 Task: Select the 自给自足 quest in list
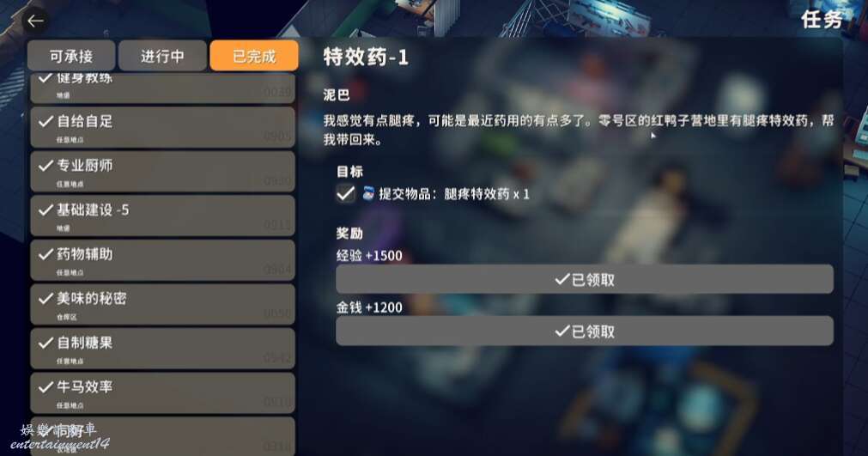(163, 127)
